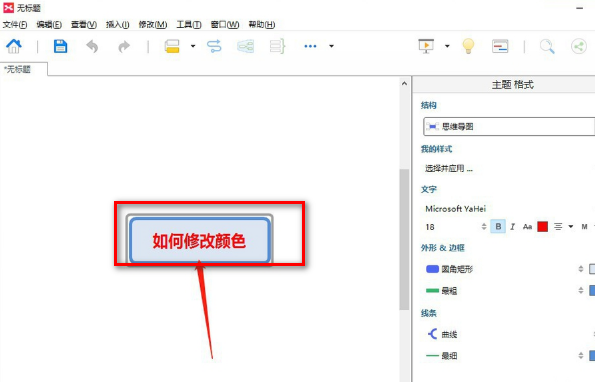This screenshot has width=595, height=382.
Task: Open the topic insert dropdown arrow
Action: click(x=193, y=46)
